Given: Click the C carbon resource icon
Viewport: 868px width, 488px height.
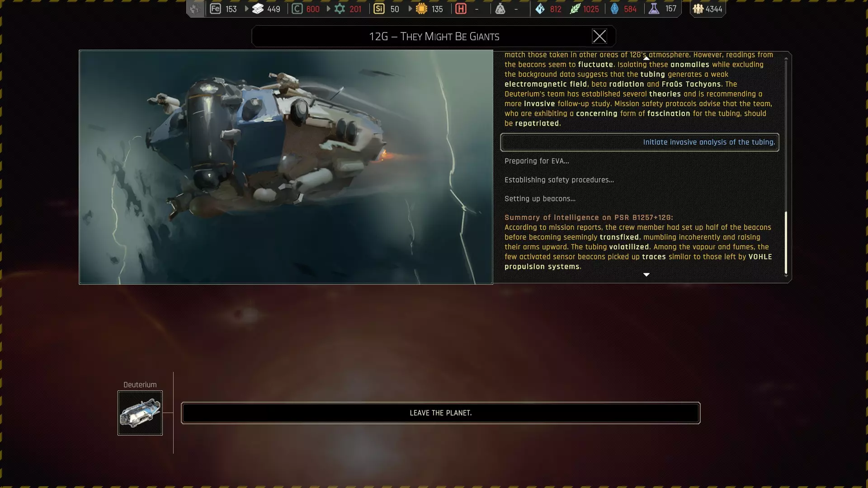Looking at the screenshot, I should pos(297,9).
